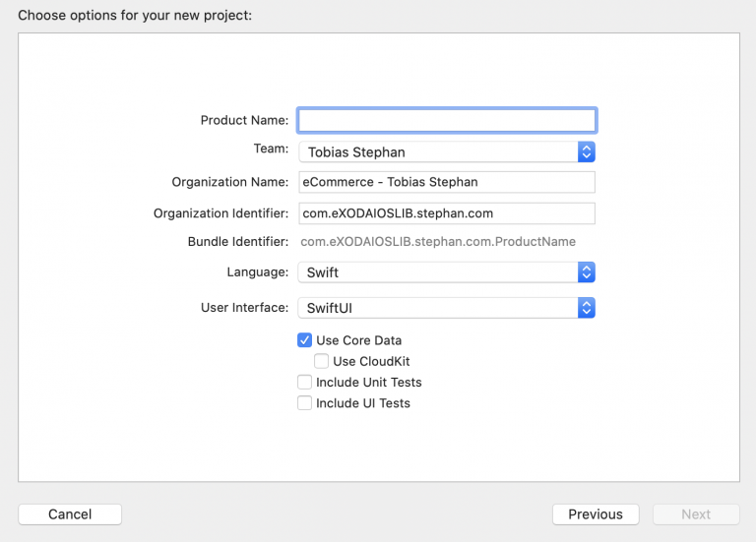Enable the Use CloudKit checkbox

322,361
